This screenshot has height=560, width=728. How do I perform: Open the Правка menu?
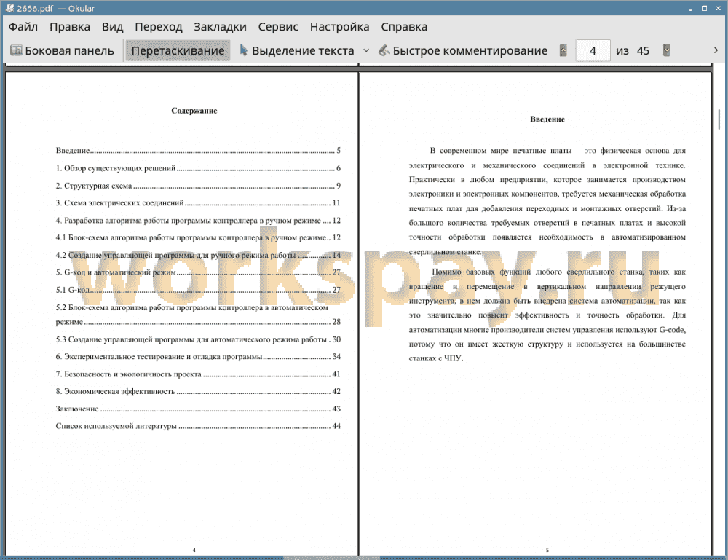pyautogui.click(x=70, y=27)
